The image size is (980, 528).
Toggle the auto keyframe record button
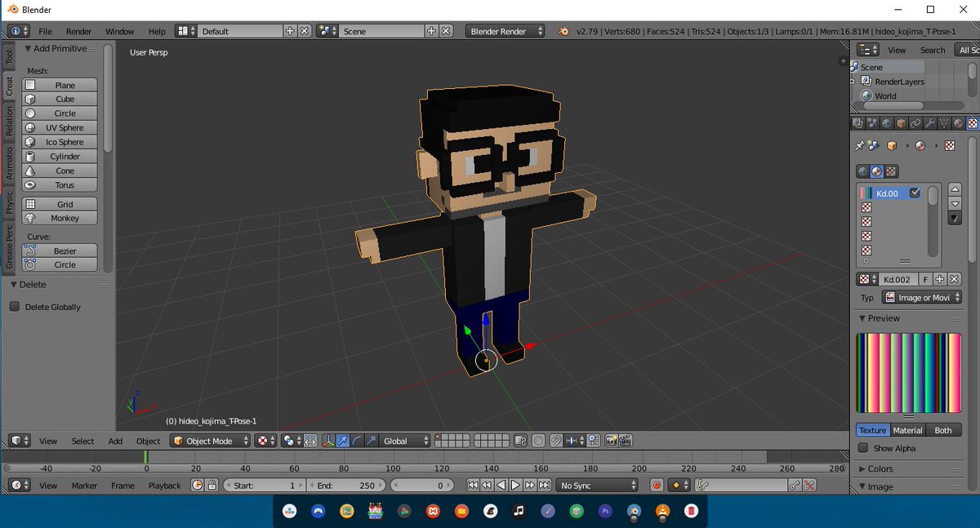[x=657, y=485]
